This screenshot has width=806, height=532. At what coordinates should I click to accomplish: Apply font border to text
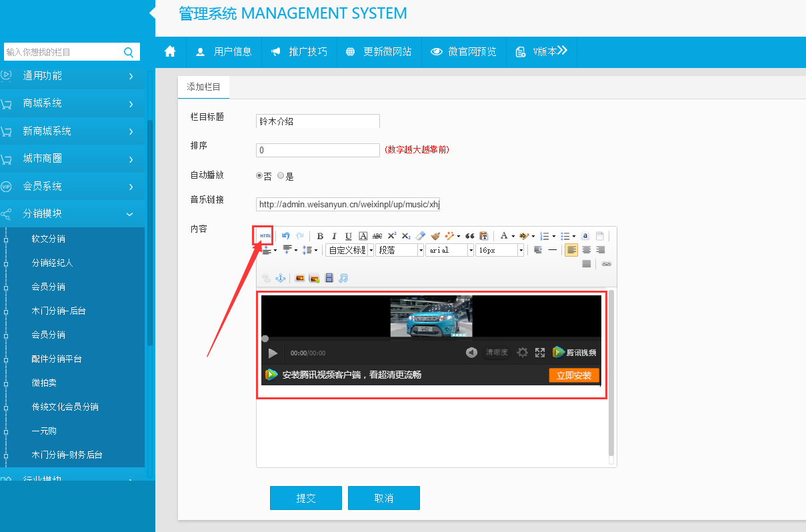point(363,236)
